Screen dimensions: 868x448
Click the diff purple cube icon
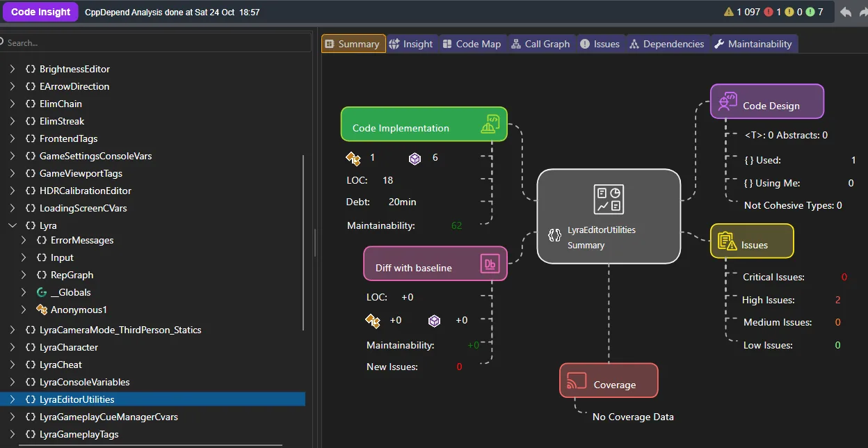(434, 321)
